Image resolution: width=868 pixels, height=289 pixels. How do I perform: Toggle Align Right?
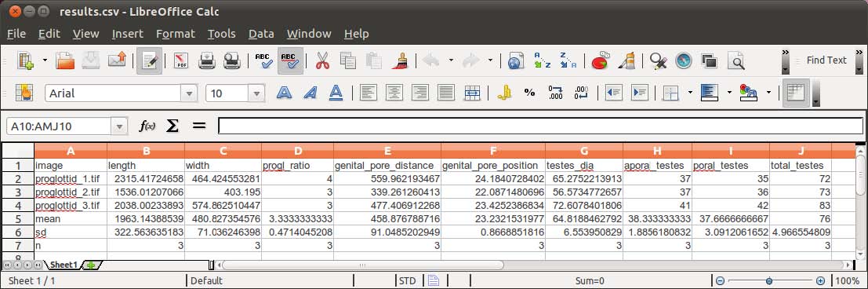pyautogui.click(x=419, y=93)
